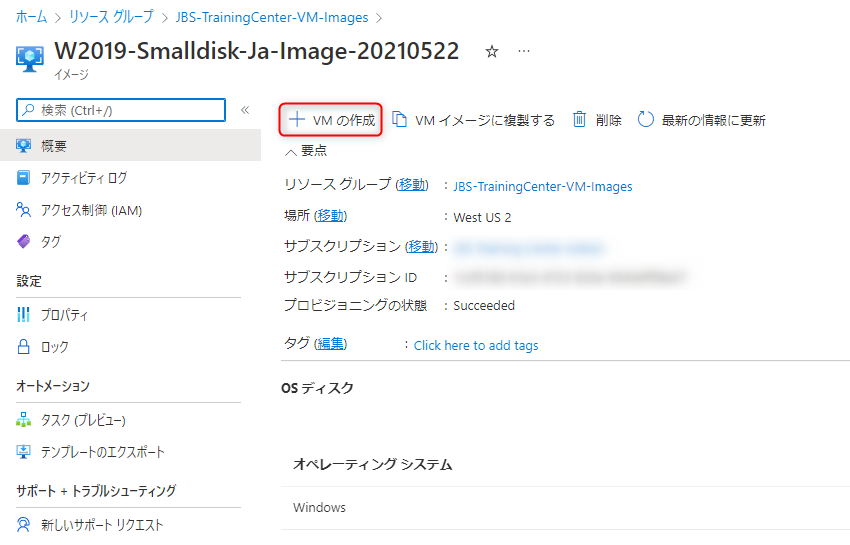This screenshot has height=545, width=850.
Task: Click the Click here to add tags link
Action: 476,345
